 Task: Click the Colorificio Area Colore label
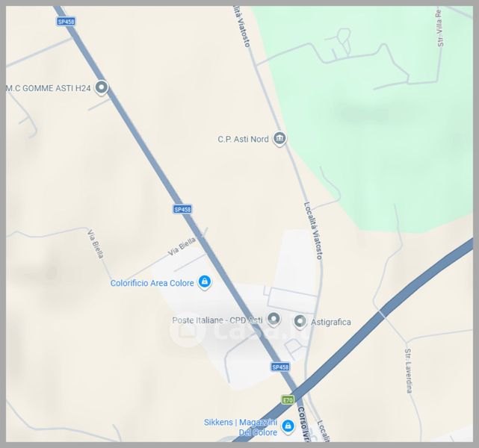tap(152, 283)
